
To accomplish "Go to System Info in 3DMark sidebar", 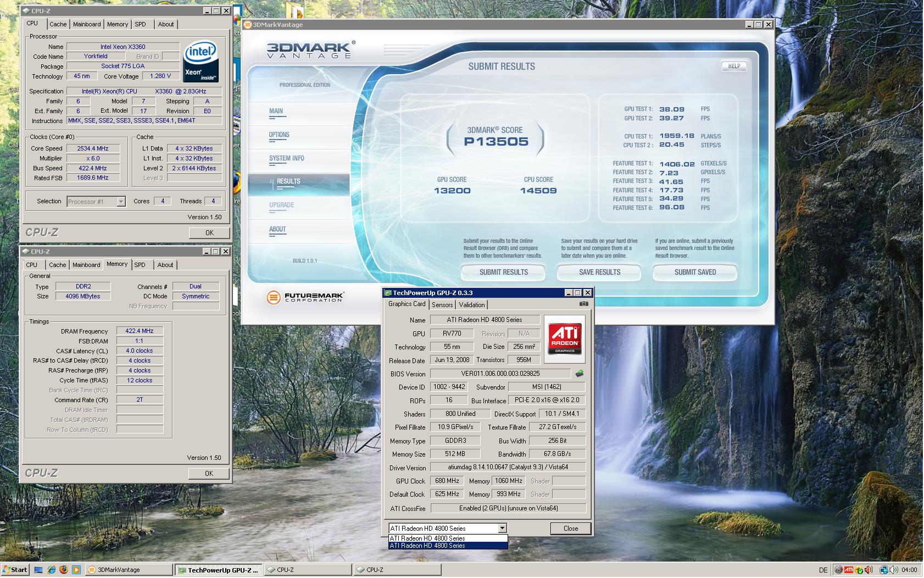I will click(x=286, y=158).
